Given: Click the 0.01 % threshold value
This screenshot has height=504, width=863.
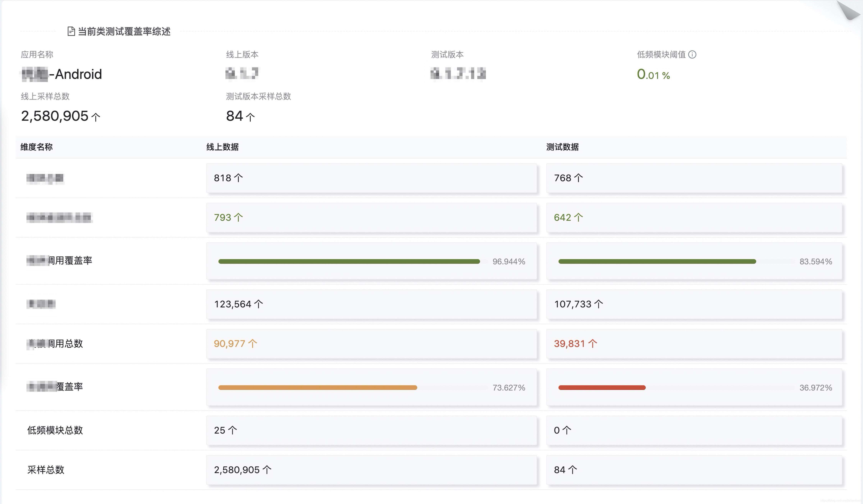Looking at the screenshot, I should [x=653, y=74].
